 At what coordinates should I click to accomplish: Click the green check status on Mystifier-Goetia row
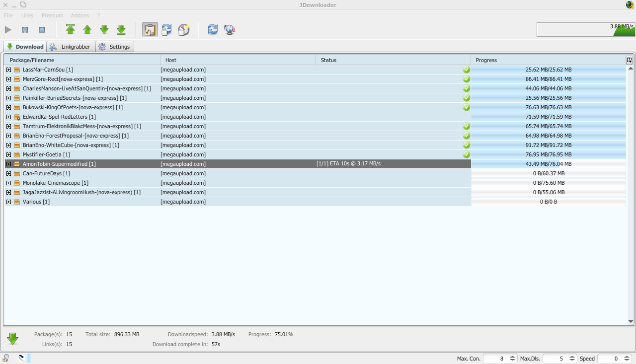467,154
